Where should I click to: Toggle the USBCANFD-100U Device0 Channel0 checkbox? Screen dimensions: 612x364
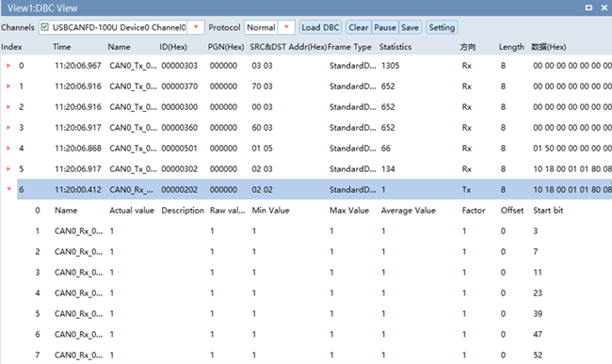coord(45,27)
